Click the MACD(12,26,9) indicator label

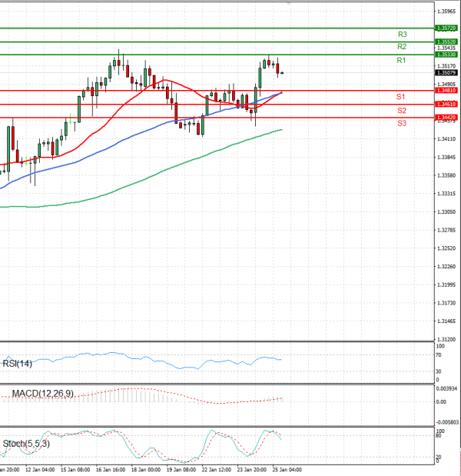43,394
